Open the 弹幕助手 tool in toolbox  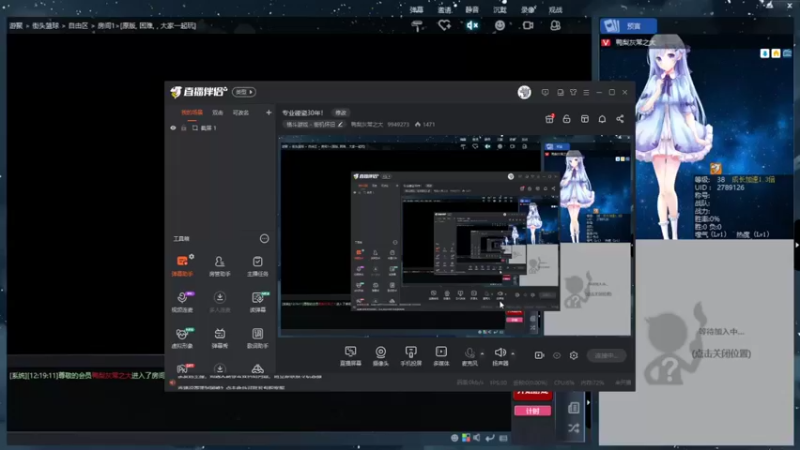click(x=182, y=266)
